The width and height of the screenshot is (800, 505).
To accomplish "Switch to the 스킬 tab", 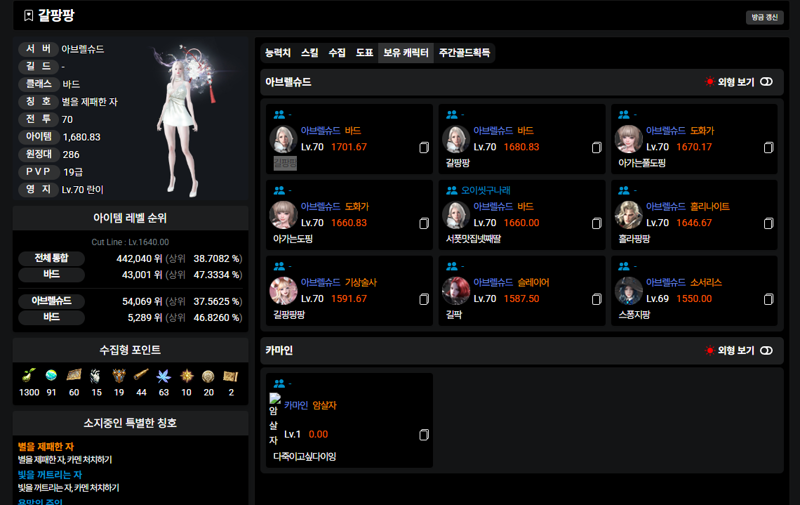I will tap(309, 53).
